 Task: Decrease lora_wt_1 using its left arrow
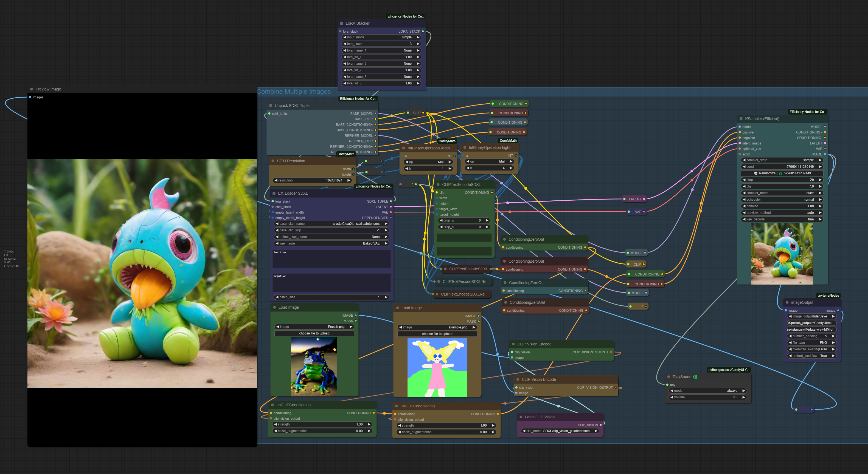coord(345,57)
